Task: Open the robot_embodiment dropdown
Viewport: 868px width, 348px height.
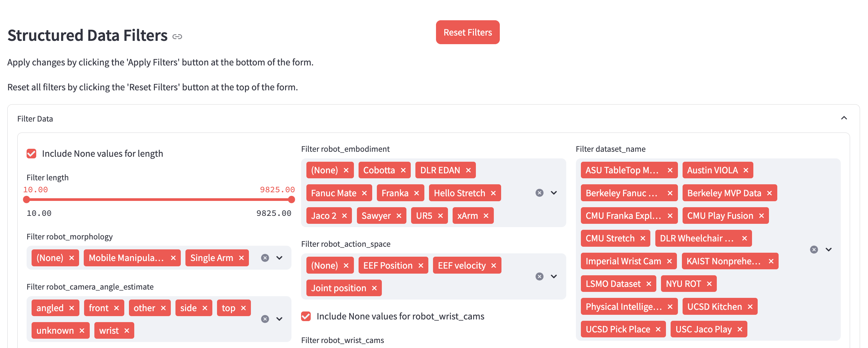Action: coord(554,193)
